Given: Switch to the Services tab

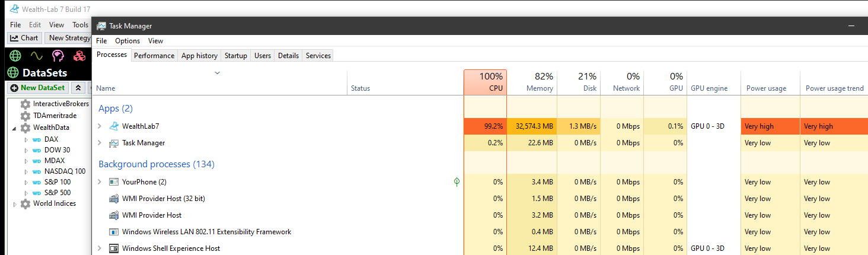Looking at the screenshot, I should (318, 56).
